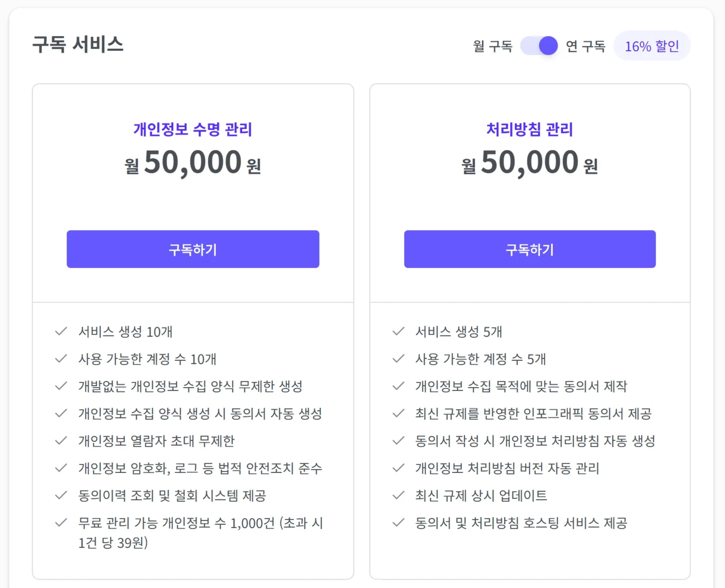Click the 개인정보 수집 목적에 맞는 동의서 제작 feature
The image size is (725, 588).
click(x=521, y=386)
